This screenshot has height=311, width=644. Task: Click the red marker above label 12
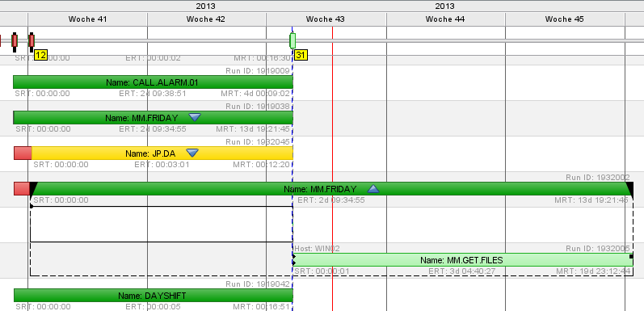coord(32,41)
